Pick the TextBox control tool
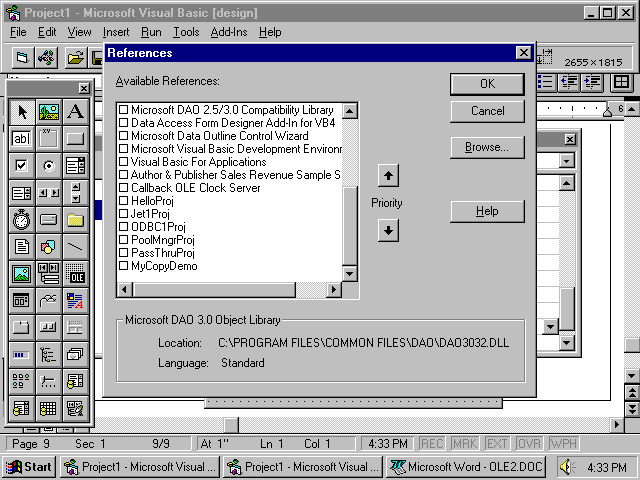This screenshot has width=640, height=480. click(21, 139)
